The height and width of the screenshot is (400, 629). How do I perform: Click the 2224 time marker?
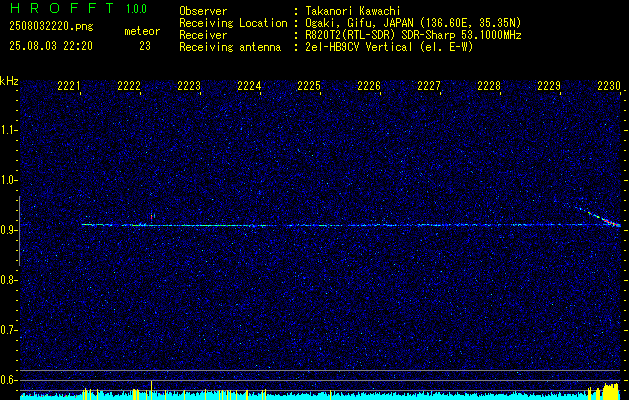click(249, 86)
